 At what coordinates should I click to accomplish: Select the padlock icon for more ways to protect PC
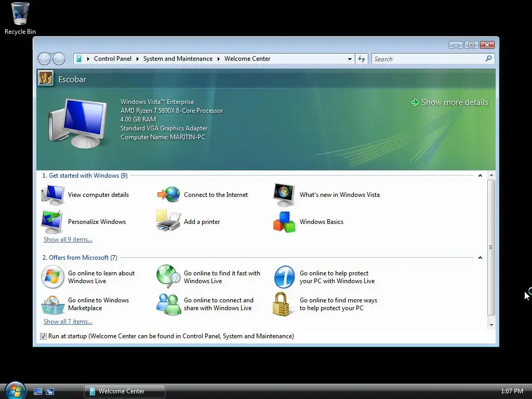[281, 304]
